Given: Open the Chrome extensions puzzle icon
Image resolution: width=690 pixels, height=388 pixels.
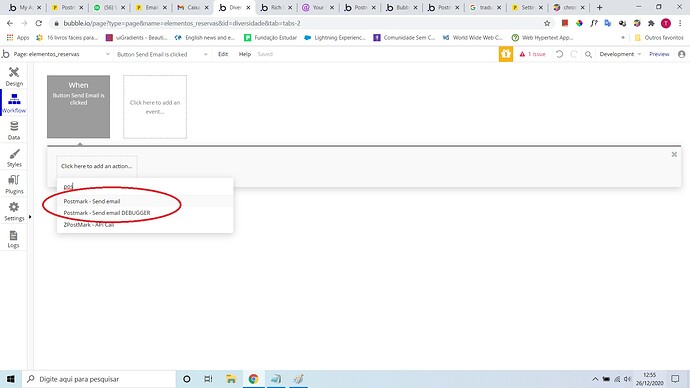Looking at the screenshot, I should coord(651,23).
